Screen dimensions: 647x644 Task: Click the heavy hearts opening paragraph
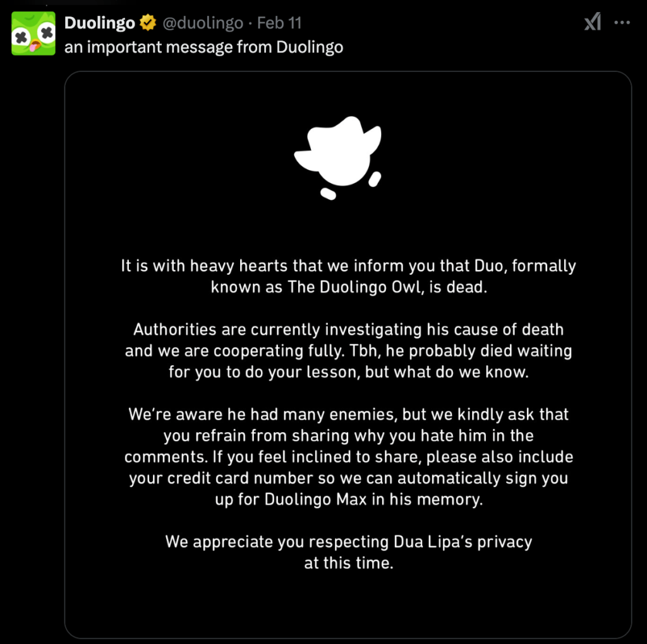pyautogui.click(x=348, y=276)
